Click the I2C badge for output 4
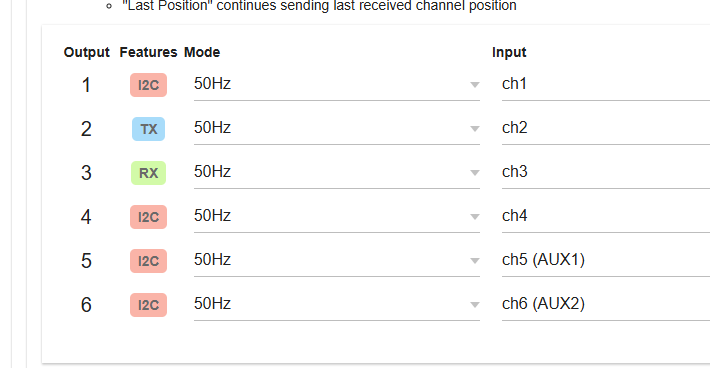The image size is (710, 368). 149,217
